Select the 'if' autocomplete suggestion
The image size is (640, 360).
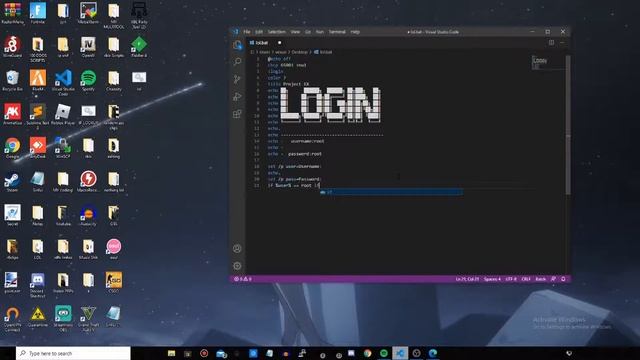391,192
